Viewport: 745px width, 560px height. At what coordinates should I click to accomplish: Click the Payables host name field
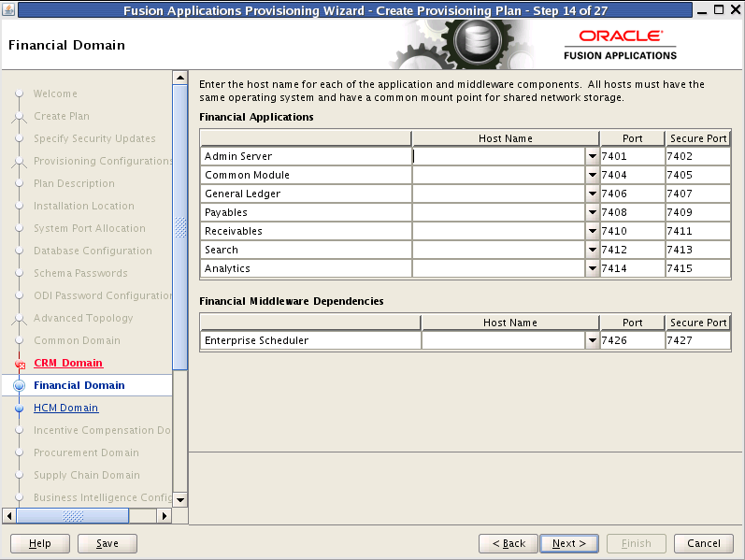pyautogui.click(x=499, y=212)
